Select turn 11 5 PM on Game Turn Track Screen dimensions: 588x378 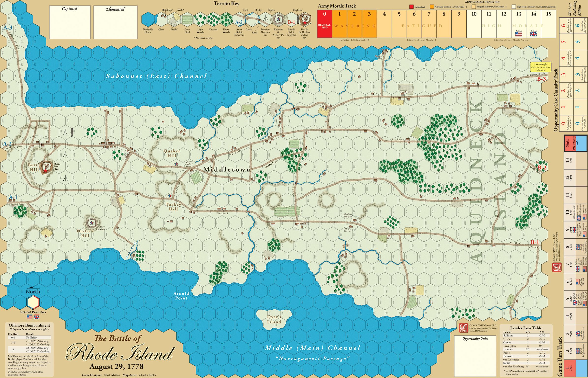575,195
